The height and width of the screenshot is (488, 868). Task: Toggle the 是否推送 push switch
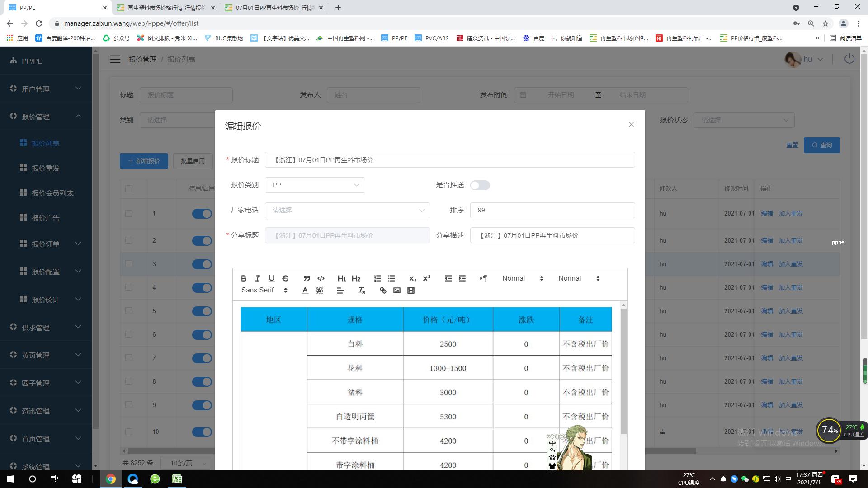(x=480, y=185)
